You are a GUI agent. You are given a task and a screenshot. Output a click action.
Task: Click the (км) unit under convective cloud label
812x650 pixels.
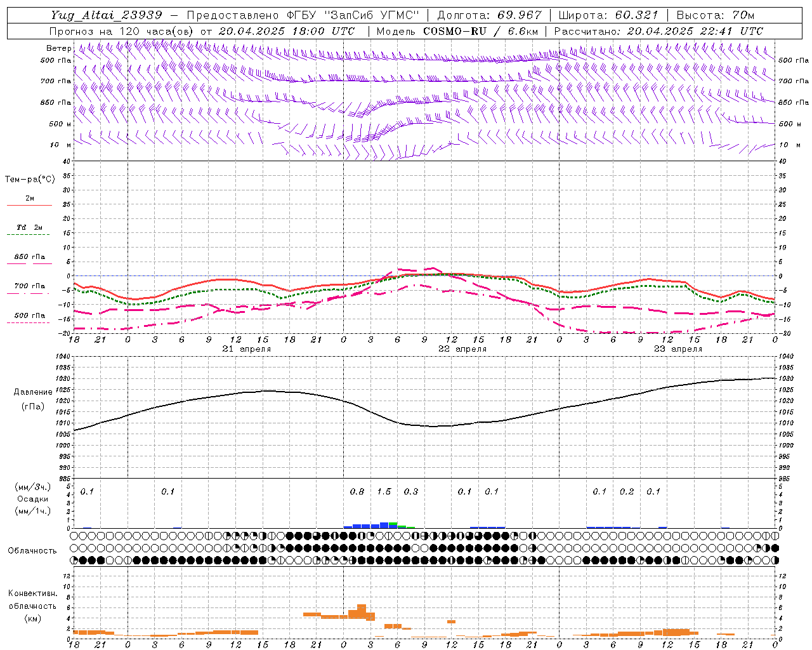[x=32, y=618]
